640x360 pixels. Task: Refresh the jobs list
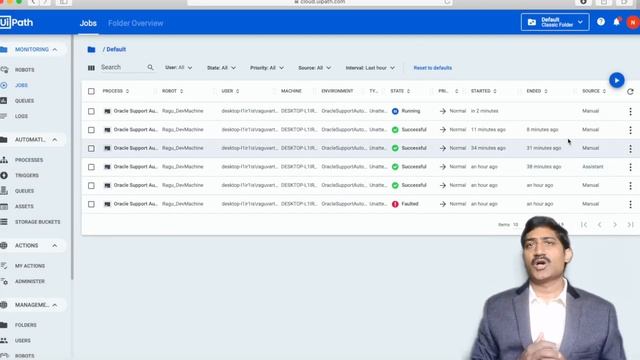coord(630,91)
